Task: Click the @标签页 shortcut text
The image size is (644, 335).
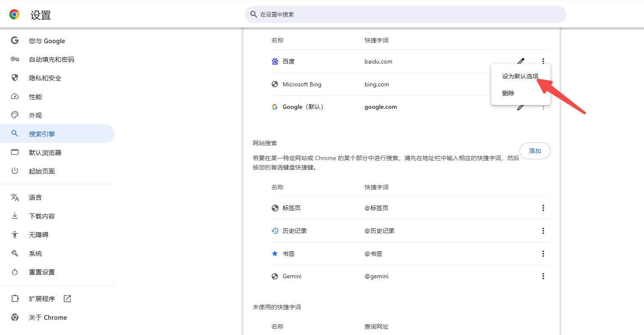Action: 377,208
